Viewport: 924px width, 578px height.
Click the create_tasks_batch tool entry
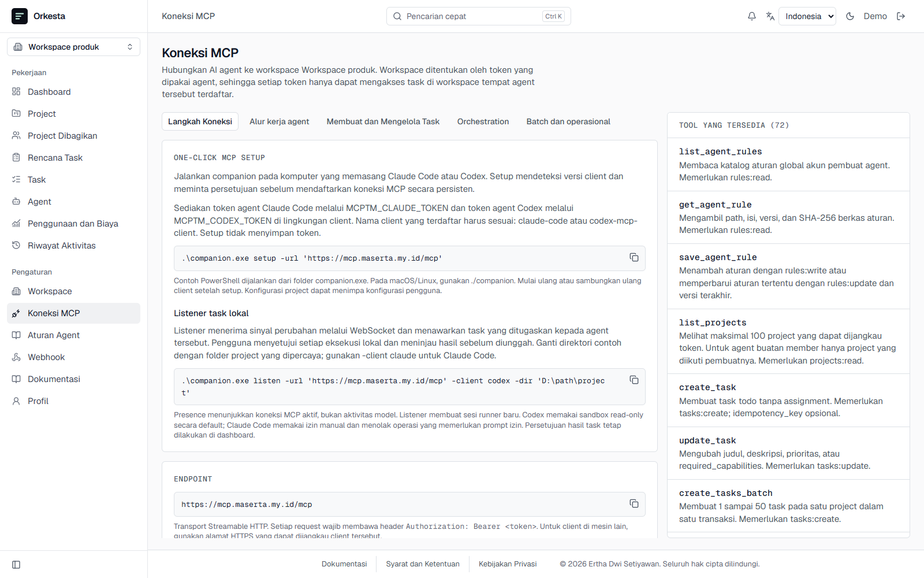788,506
